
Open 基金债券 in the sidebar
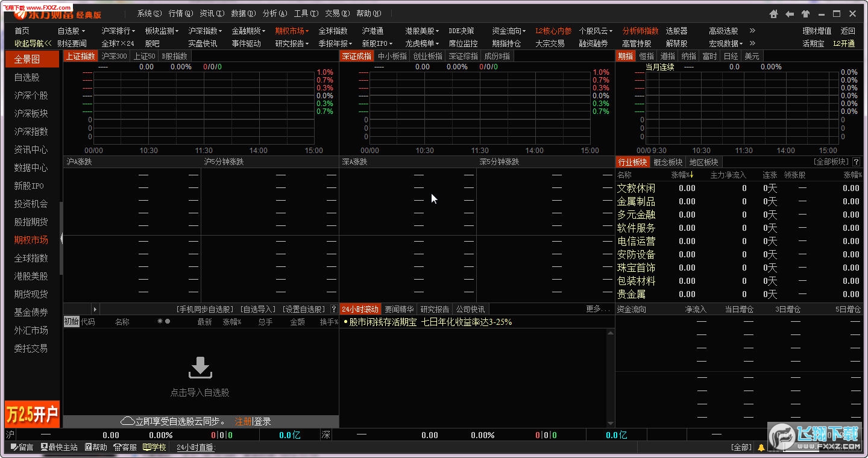click(x=31, y=312)
